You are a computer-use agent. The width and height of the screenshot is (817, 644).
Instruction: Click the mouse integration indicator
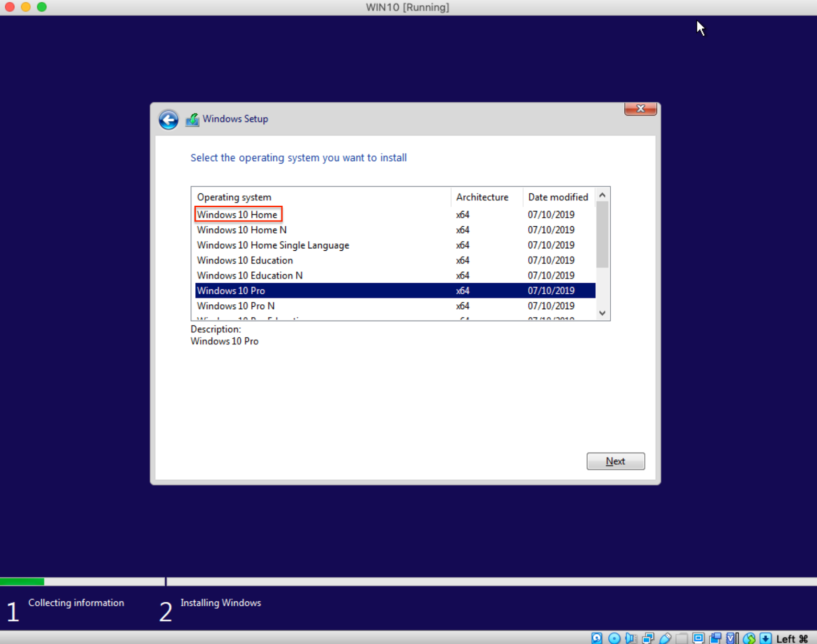[749, 638]
